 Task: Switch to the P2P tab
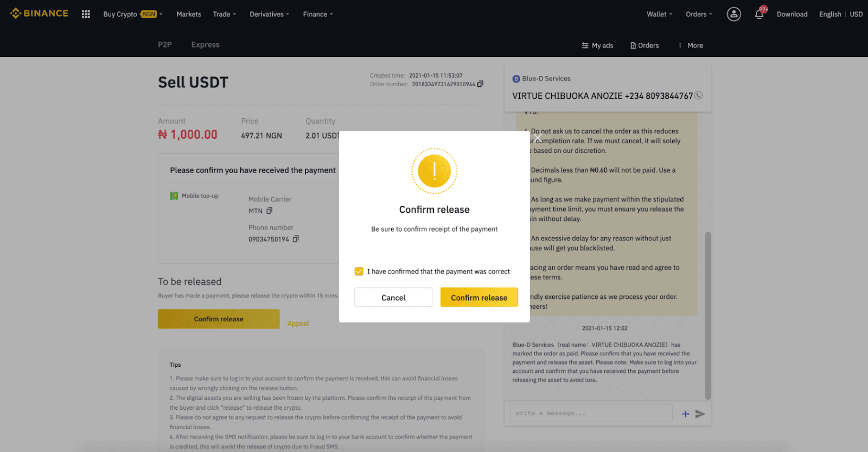(165, 44)
